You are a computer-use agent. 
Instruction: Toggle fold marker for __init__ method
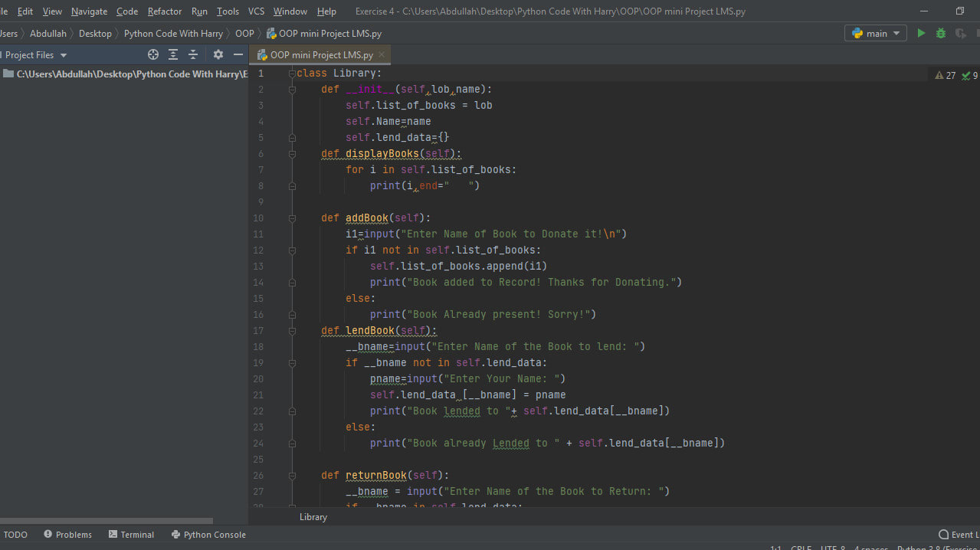point(292,90)
